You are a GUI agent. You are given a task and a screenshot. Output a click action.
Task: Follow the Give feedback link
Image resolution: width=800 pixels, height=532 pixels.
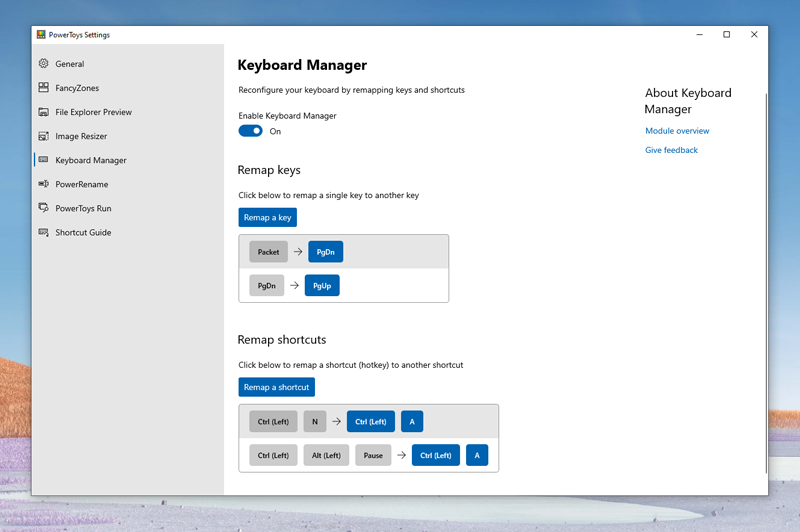pos(671,150)
